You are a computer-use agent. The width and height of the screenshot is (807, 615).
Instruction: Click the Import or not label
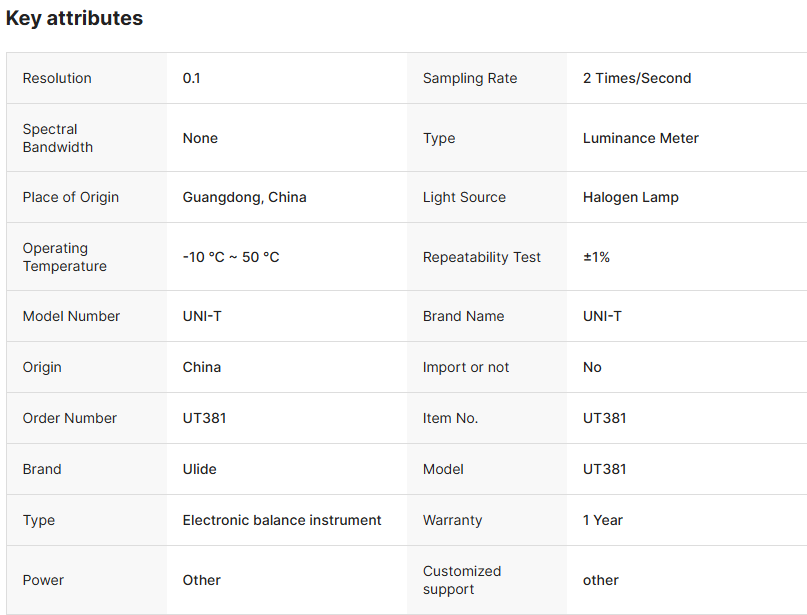point(466,367)
